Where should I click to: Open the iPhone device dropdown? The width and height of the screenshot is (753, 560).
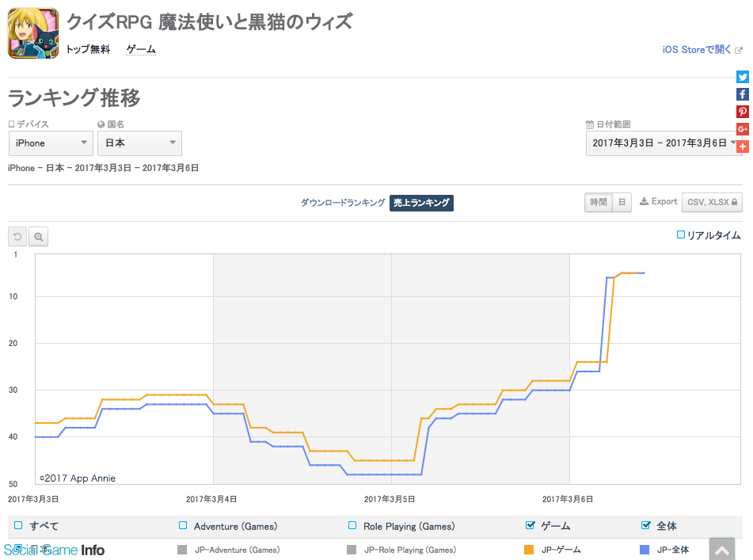51,143
